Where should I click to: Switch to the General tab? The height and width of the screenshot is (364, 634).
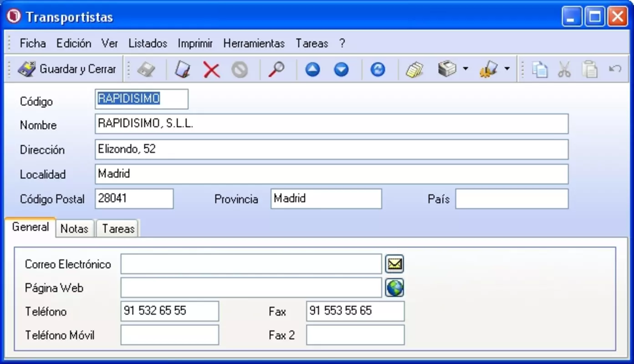[x=31, y=227]
